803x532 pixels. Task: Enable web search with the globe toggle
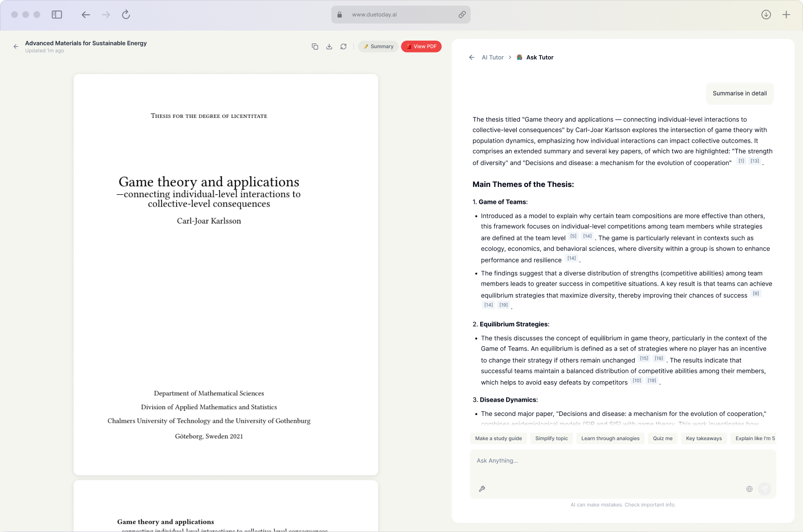tap(749, 489)
